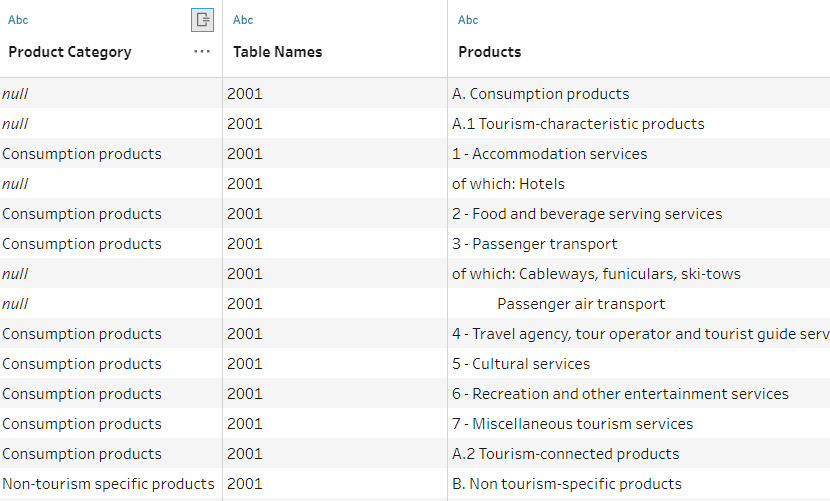Click the Abc data type icon for Product Category
The height and width of the screenshot is (501, 830).
pos(18,20)
